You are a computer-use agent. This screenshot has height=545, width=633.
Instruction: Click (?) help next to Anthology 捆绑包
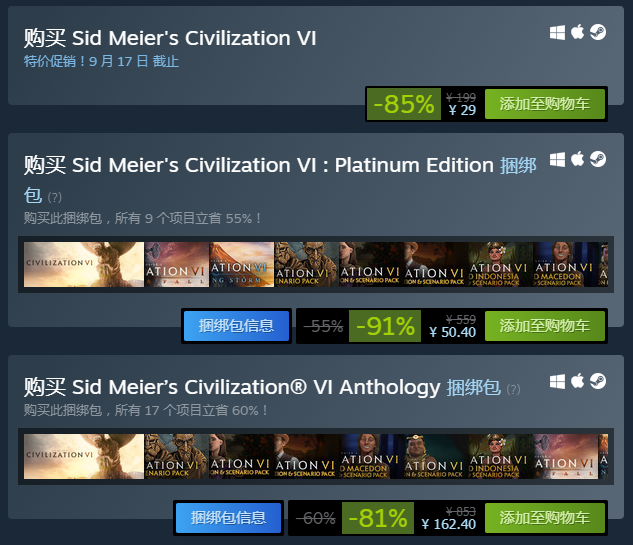[x=513, y=390]
